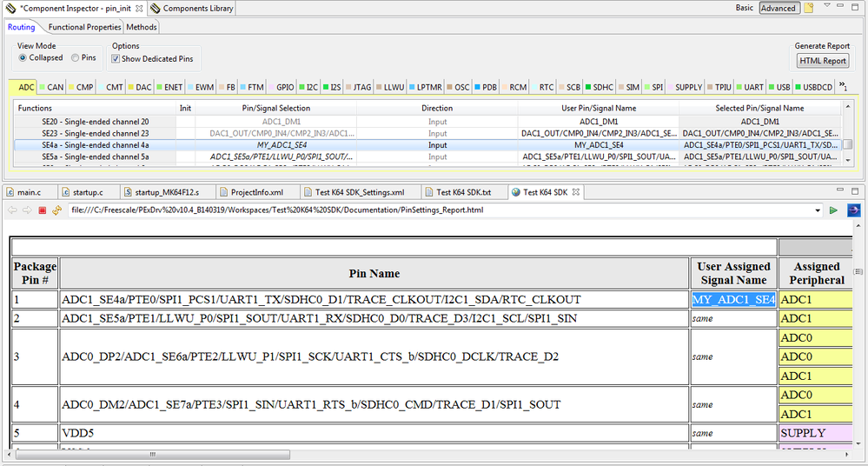Image resolution: width=868 pixels, height=466 pixels.
Task: Toggle Show Dedicated Pins checkbox
Action: click(116, 59)
